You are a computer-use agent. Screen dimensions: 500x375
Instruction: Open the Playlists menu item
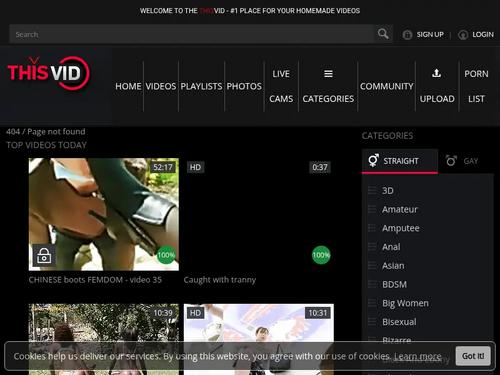[201, 86]
